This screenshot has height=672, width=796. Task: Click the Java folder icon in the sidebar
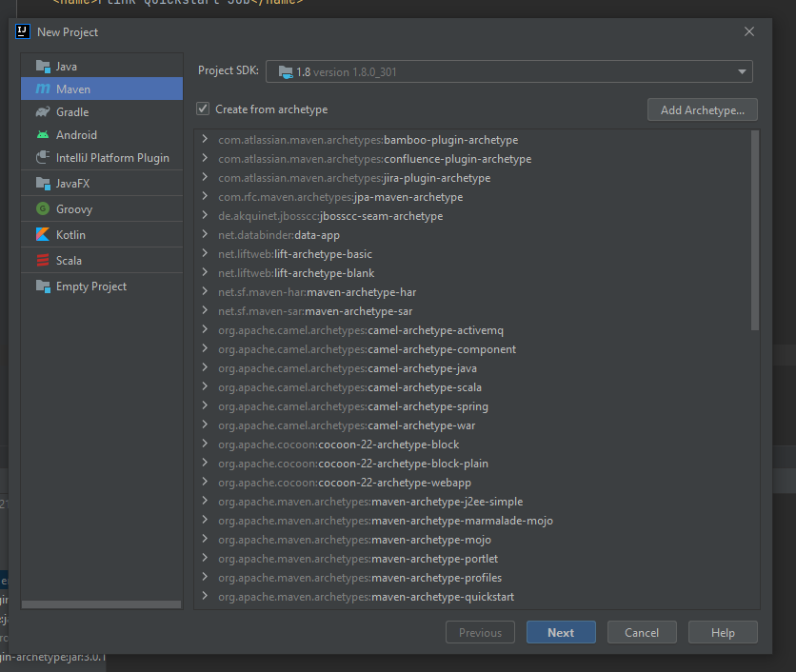(43, 67)
